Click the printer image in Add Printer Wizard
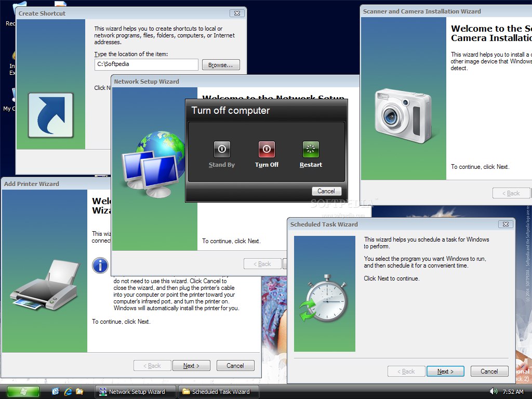 tap(45, 285)
